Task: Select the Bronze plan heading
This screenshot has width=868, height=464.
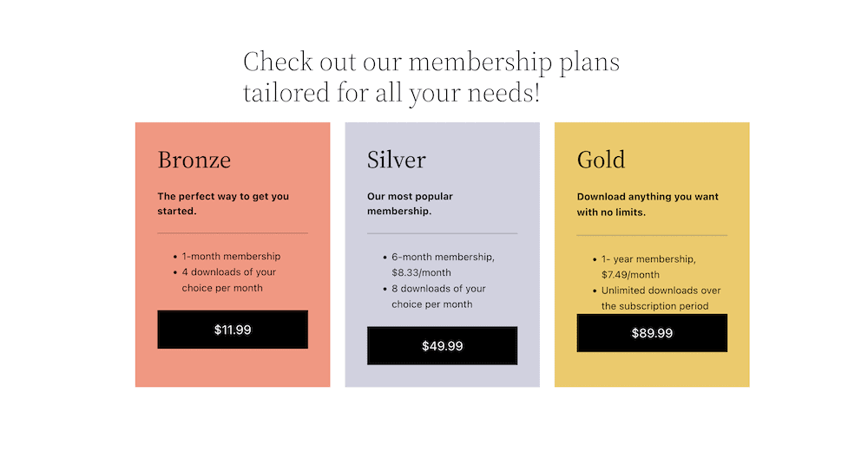Action: pyautogui.click(x=194, y=160)
